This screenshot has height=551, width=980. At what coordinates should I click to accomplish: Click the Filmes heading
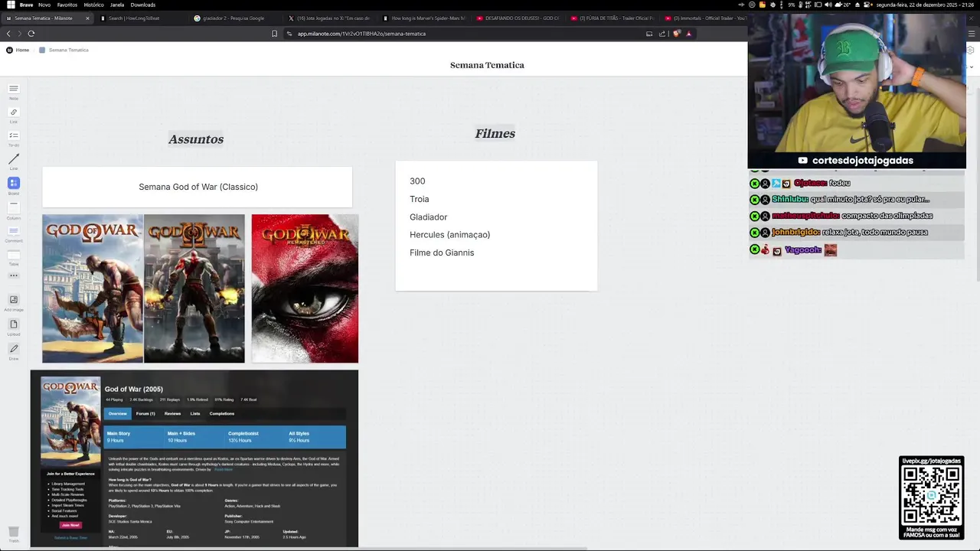[x=495, y=133]
